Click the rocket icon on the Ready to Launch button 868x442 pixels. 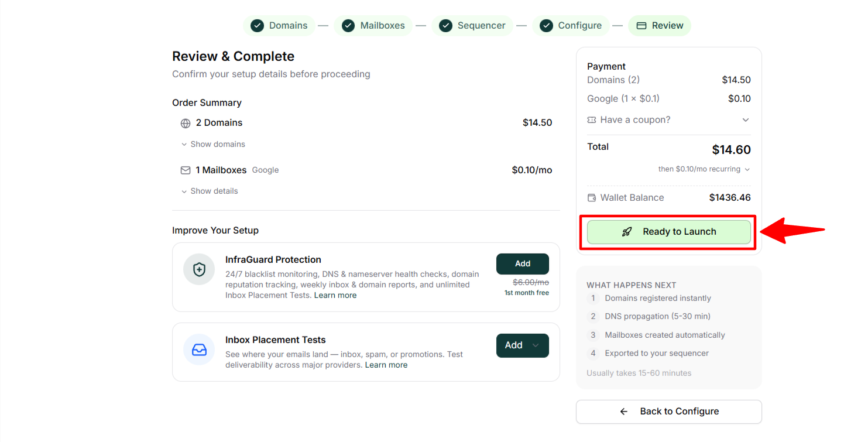click(x=627, y=232)
